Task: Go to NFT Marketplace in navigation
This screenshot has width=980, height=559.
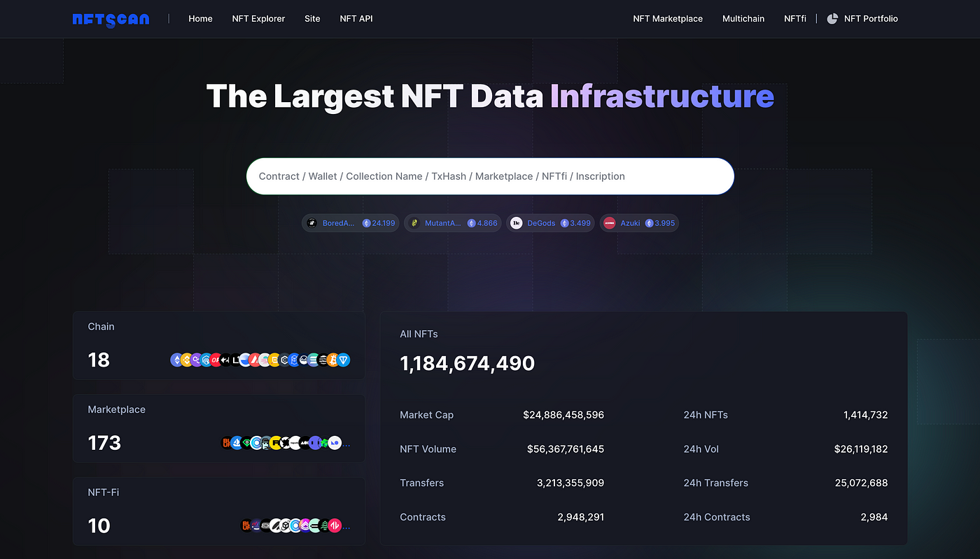Action: tap(668, 19)
